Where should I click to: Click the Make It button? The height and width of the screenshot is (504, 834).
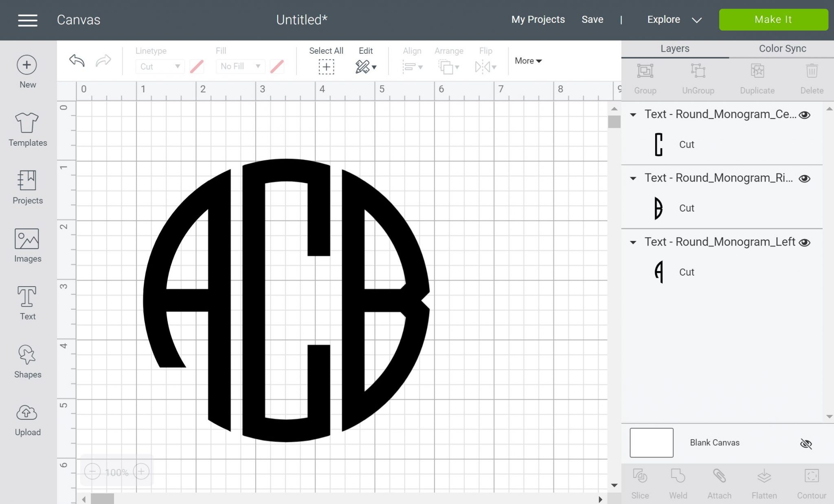(773, 19)
